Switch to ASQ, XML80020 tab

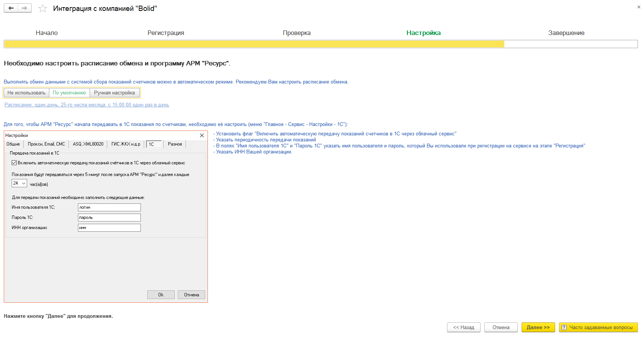tap(88, 144)
